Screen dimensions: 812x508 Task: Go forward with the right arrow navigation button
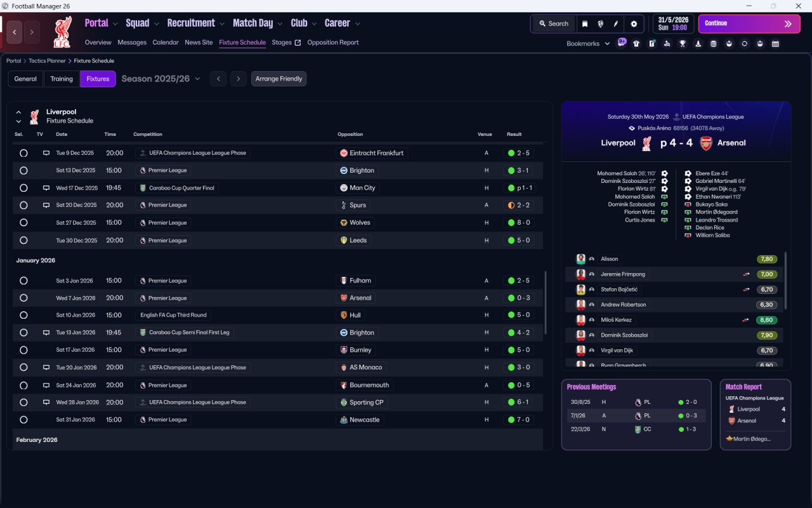(x=32, y=32)
